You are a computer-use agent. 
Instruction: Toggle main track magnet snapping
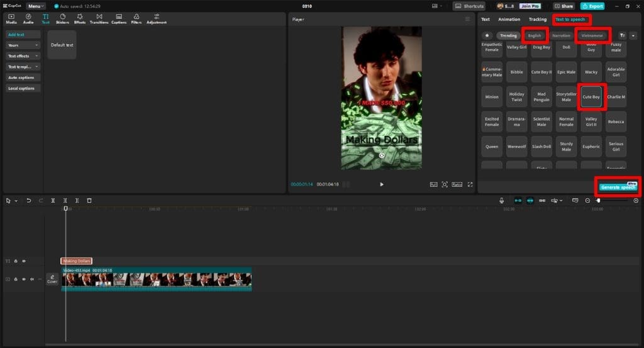click(518, 201)
